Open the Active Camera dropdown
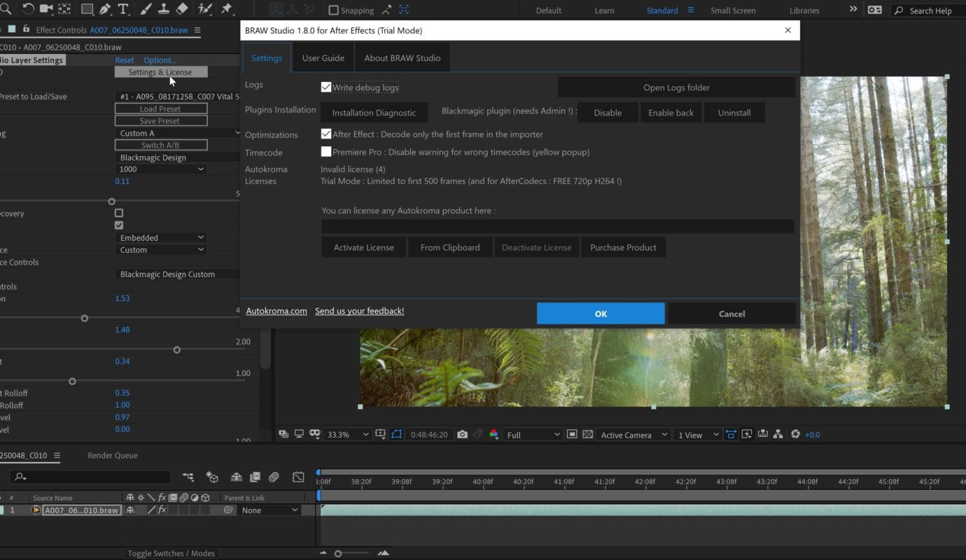Image resolution: width=966 pixels, height=560 pixels. click(x=633, y=435)
